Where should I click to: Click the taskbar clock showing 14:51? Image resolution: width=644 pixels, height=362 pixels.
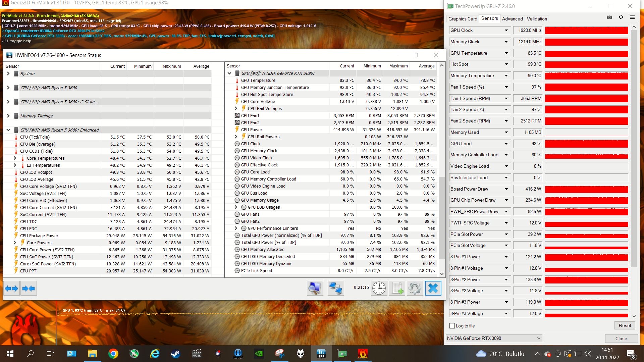coord(607,354)
